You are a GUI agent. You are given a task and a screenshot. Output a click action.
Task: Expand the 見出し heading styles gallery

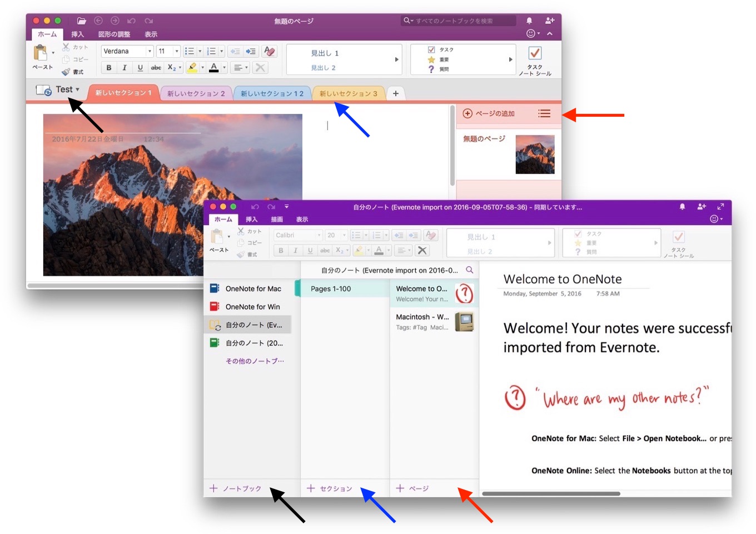396,59
